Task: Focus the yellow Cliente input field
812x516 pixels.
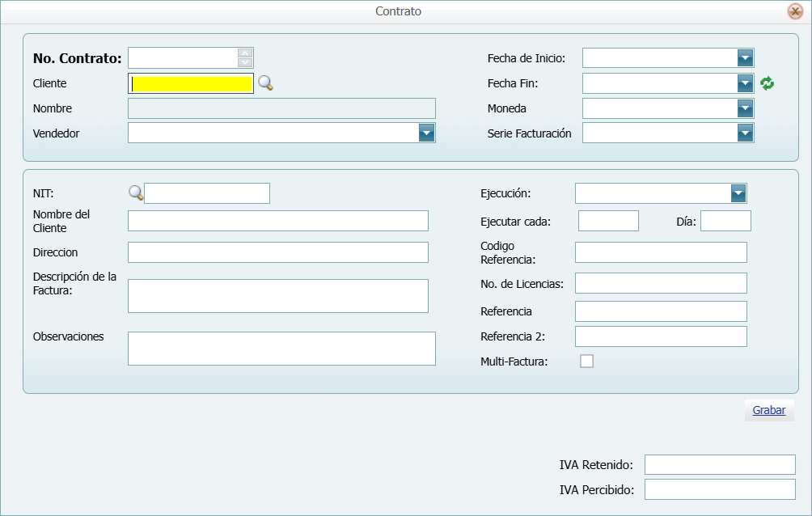Action: (192, 83)
